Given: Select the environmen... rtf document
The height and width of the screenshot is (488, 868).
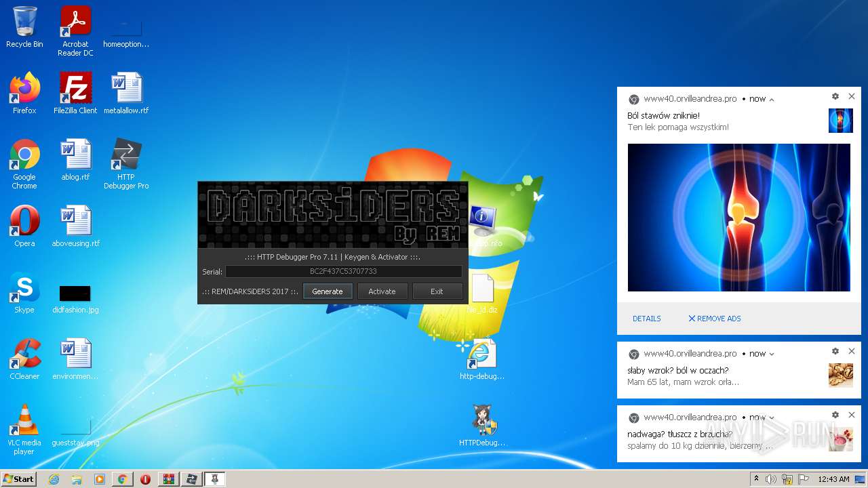Looking at the screenshot, I should click(75, 359).
